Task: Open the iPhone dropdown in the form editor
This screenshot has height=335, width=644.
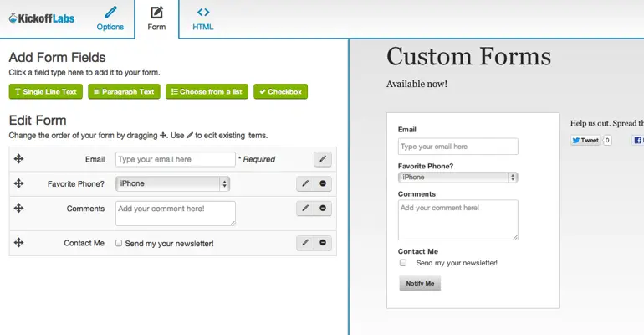Action: coord(172,183)
